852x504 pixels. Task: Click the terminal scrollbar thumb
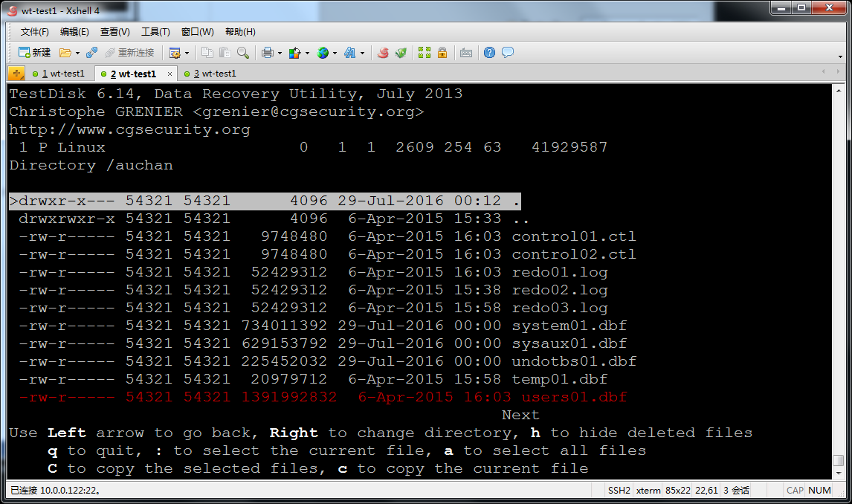[839, 460]
